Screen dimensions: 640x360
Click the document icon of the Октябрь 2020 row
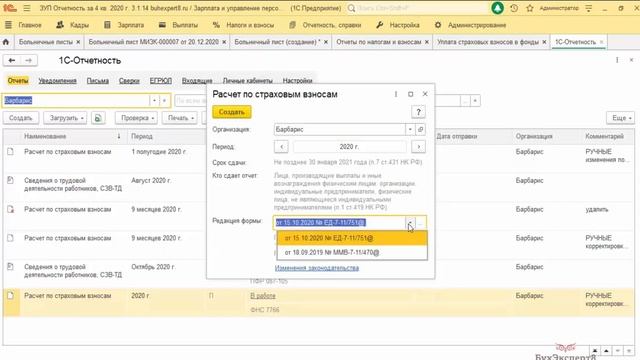pyautogui.click(x=11, y=267)
